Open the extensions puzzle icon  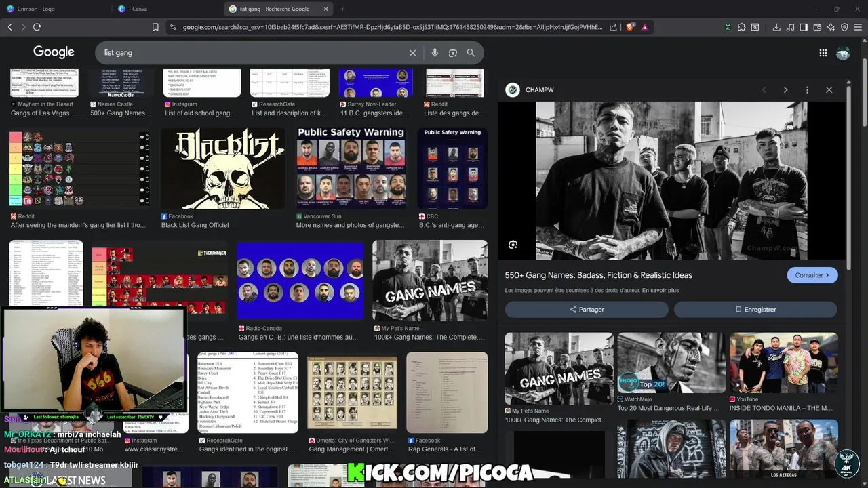741,27
